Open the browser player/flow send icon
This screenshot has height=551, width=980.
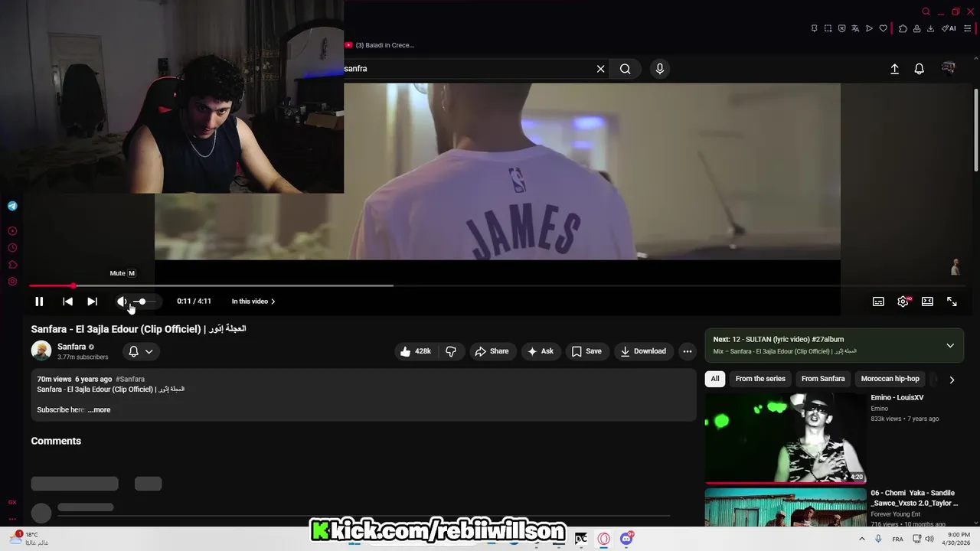coord(869,28)
